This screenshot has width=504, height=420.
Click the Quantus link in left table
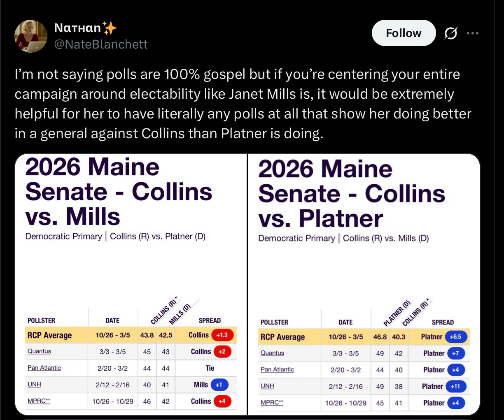(39, 351)
